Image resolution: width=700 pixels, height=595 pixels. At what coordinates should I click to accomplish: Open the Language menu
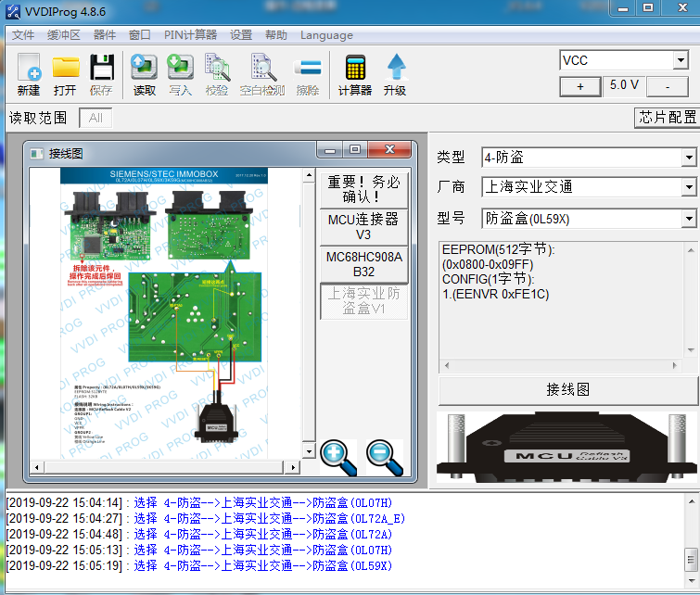tap(326, 35)
